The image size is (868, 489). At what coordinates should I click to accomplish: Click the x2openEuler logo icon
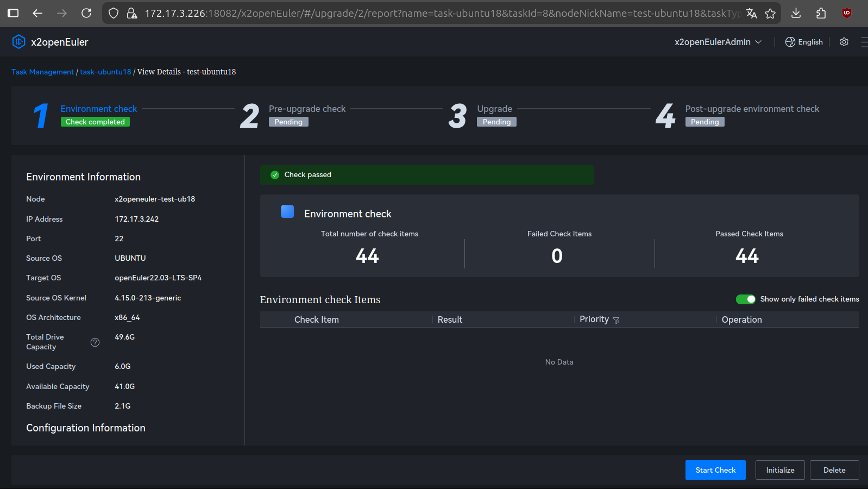tap(18, 42)
